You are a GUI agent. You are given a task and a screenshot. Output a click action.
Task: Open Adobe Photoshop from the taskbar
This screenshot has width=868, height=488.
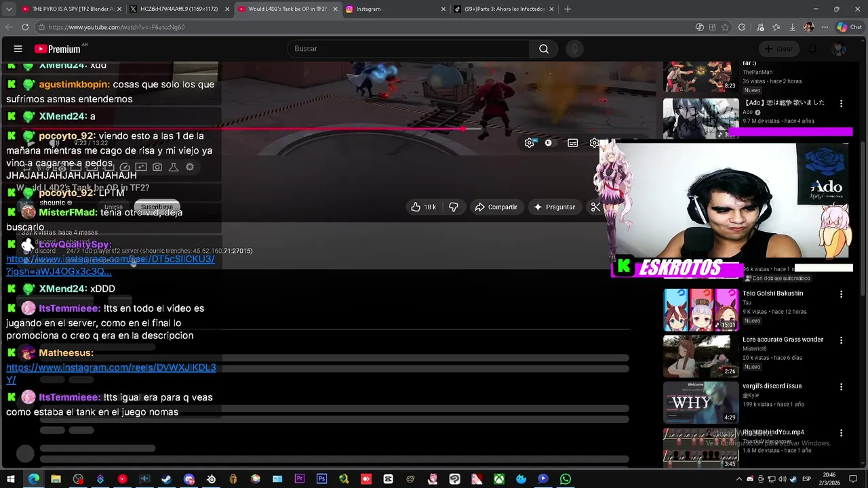(x=321, y=479)
